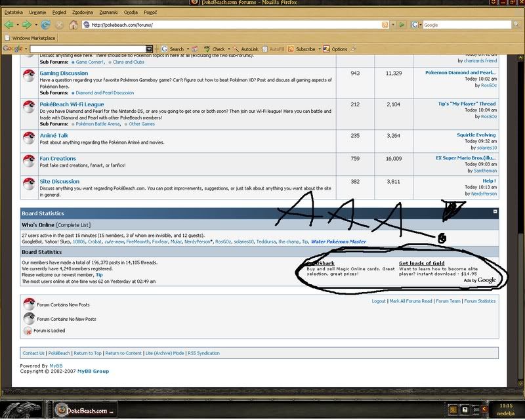
Task: Open the Datoteka menu
Action: coord(13,12)
